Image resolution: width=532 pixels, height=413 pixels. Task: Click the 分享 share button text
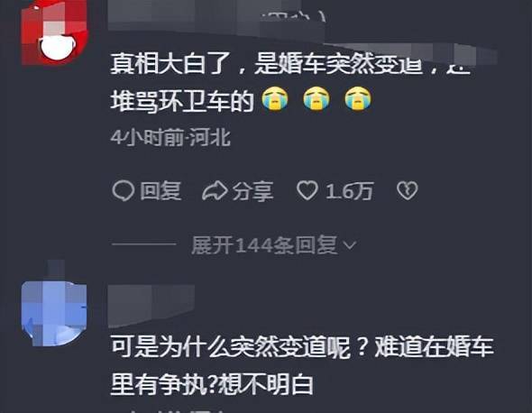[252, 191]
